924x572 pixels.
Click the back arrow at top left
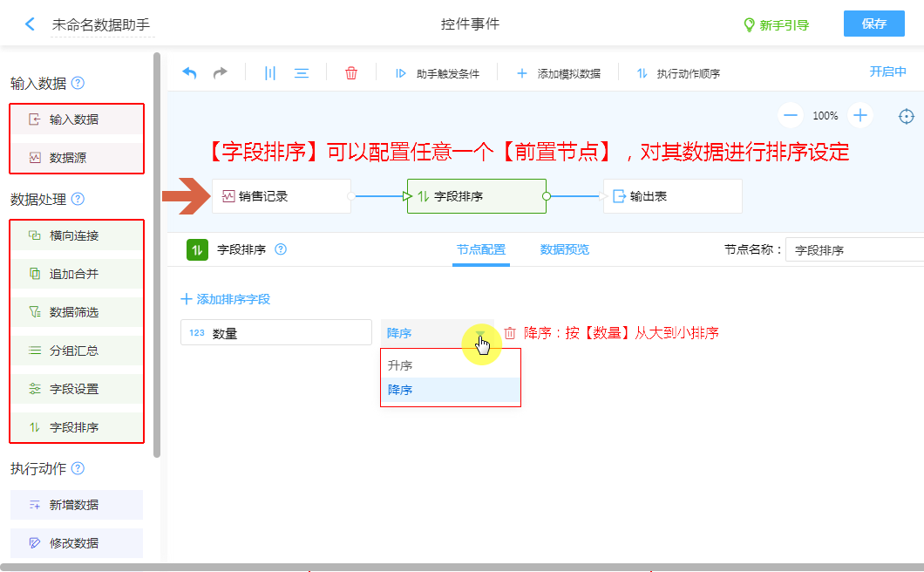[x=31, y=24]
